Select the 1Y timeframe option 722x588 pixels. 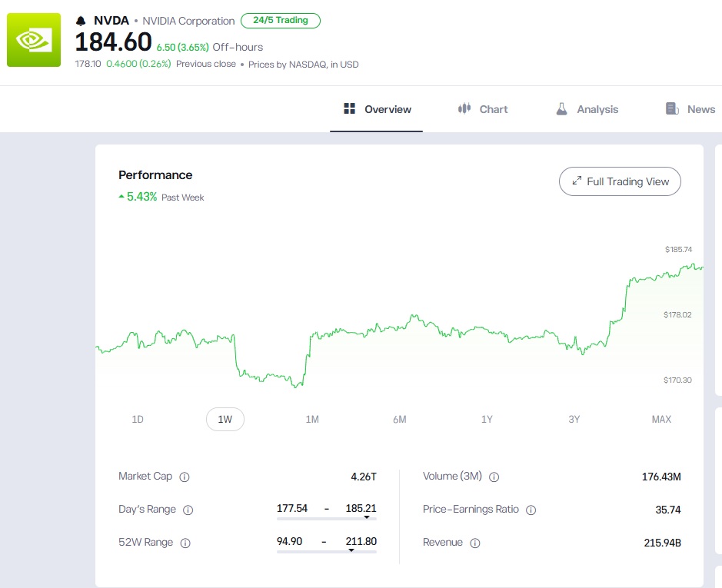point(487,419)
